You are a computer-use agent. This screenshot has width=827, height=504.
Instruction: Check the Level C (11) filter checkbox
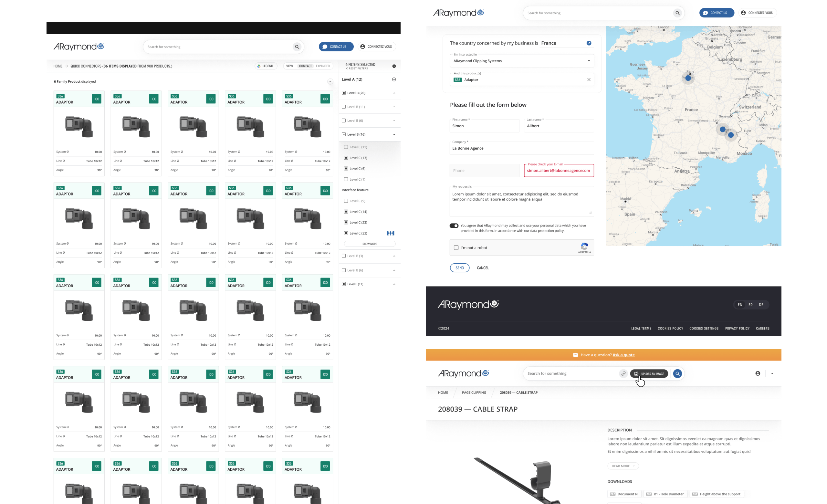pos(346,147)
